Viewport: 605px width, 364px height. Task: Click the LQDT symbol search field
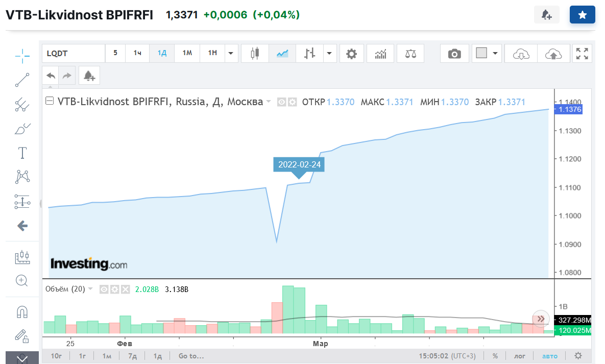(x=74, y=53)
